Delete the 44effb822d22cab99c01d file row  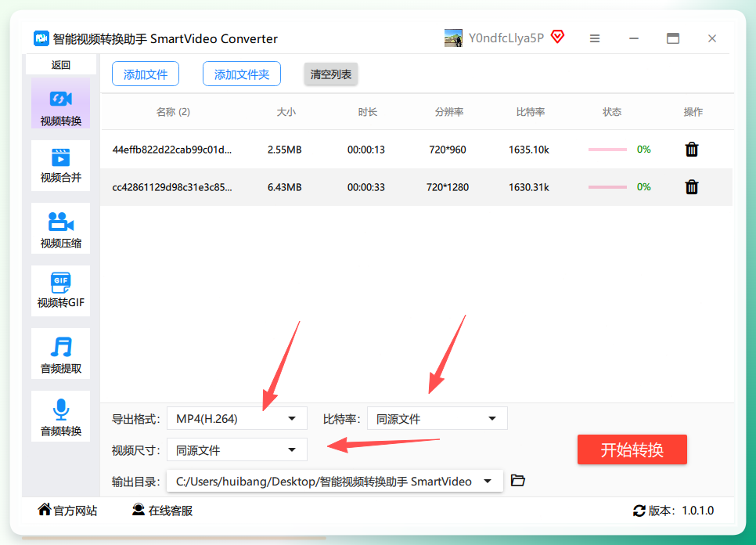[691, 150]
